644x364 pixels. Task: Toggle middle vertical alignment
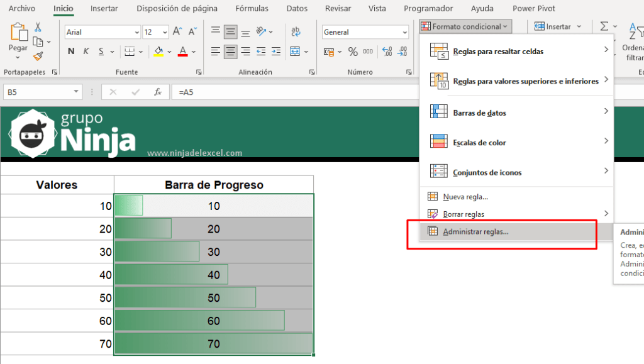[x=230, y=31]
